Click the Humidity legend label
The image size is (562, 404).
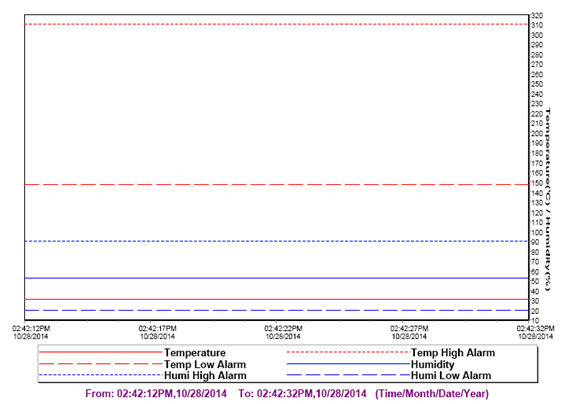pyautogui.click(x=432, y=365)
